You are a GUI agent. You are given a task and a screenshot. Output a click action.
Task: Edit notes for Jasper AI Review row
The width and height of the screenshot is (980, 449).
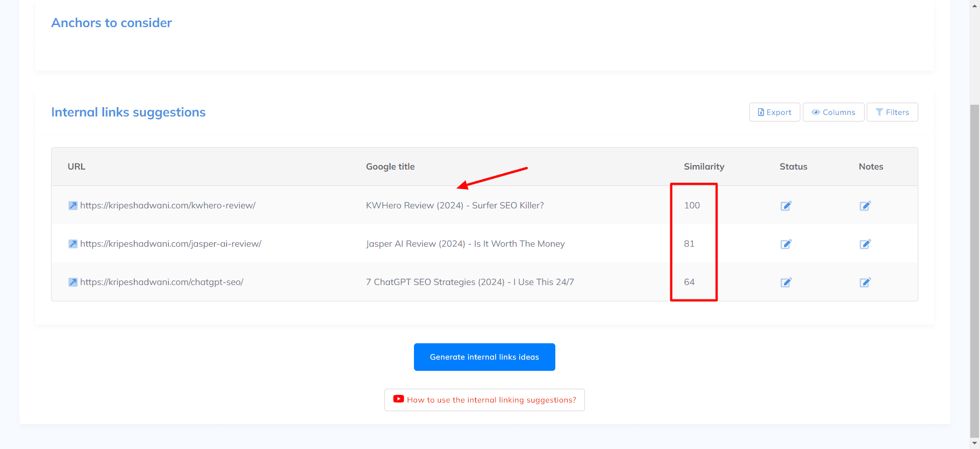[865, 244]
